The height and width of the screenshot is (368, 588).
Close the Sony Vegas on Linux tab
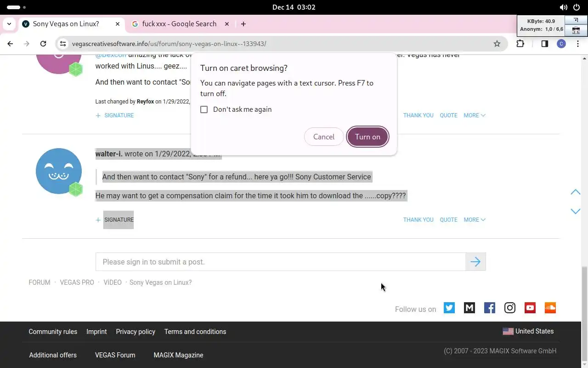click(118, 24)
